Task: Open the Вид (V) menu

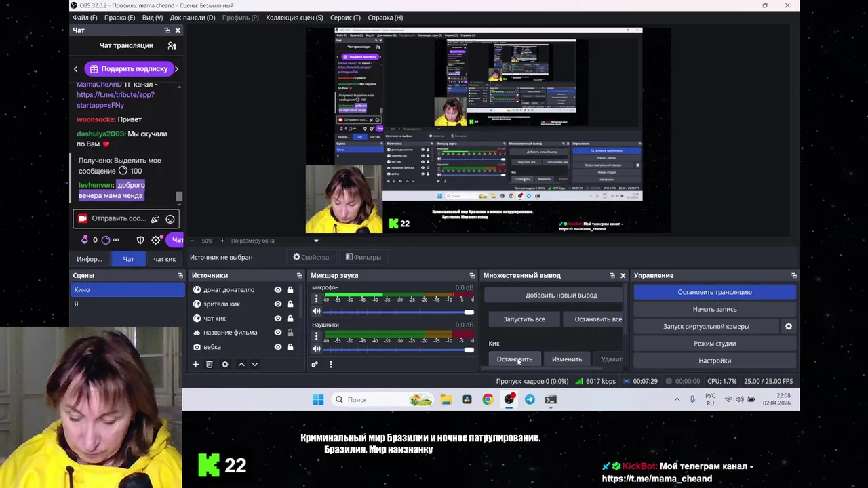Action: point(153,18)
